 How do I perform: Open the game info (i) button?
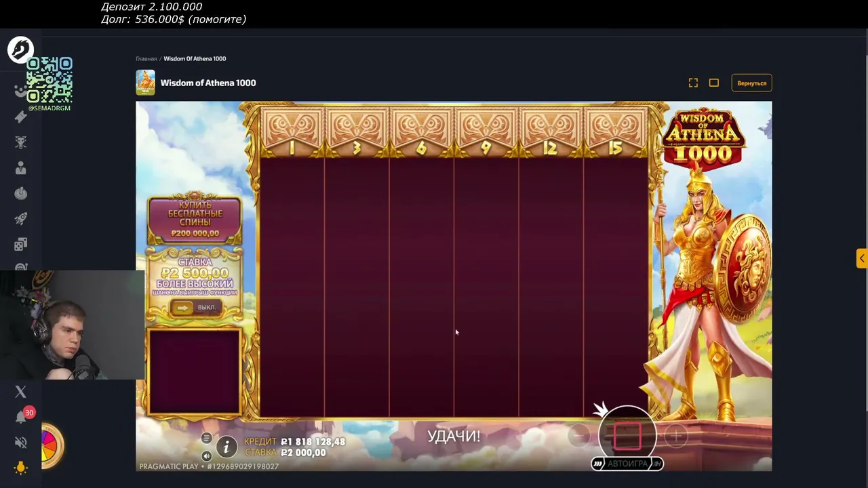coord(226,446)
